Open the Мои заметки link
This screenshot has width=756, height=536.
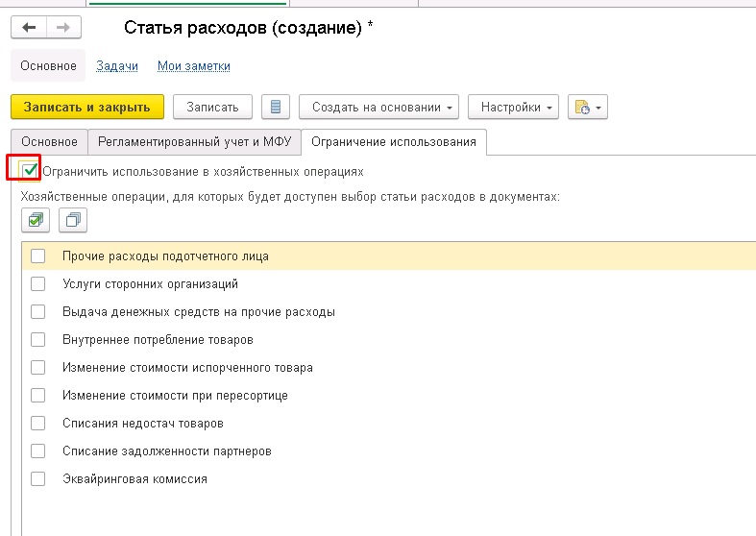point(194,65)
